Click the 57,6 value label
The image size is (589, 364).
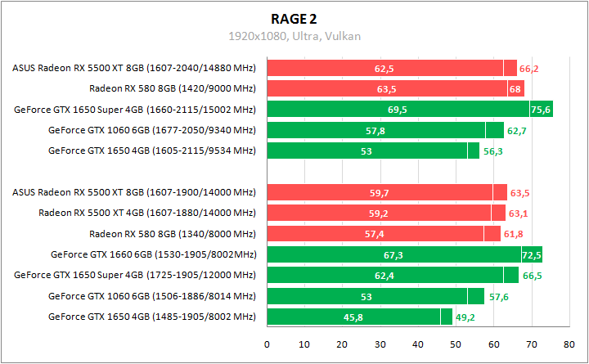pyautogui.click(x=499, y=297)
